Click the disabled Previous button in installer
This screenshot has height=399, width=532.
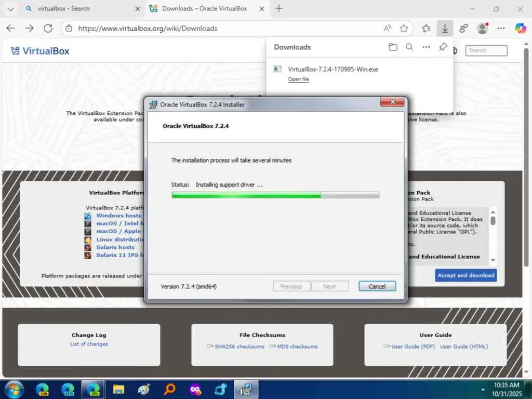tap(291, 286)
